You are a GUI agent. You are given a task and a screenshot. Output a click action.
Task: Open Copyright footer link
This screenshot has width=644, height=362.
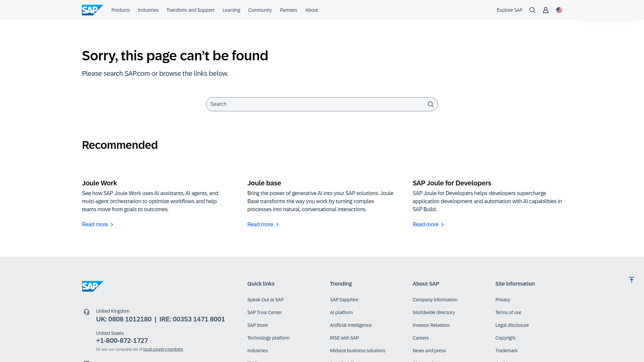(x=505, y=338)
